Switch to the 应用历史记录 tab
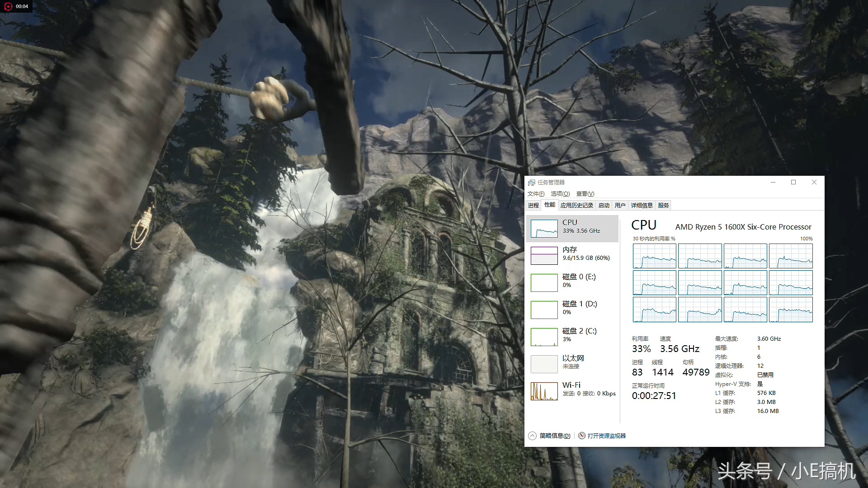 pyautogui.click(x=576, y=206)
